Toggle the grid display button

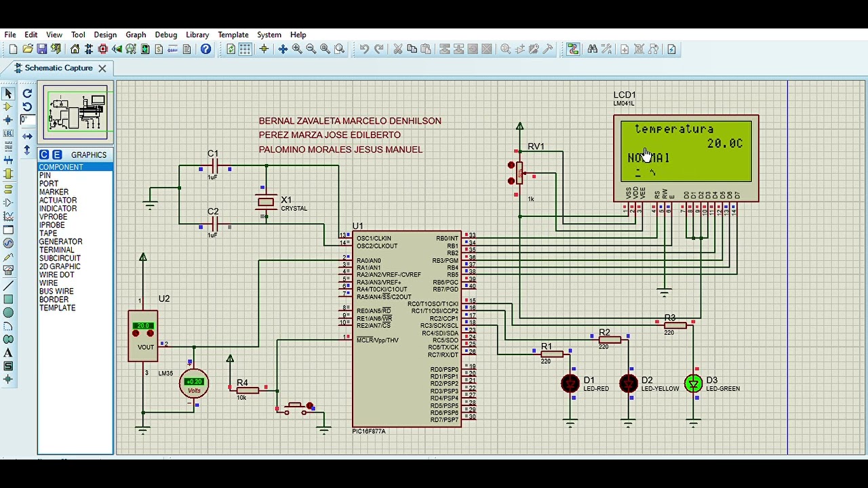[245, 49]
